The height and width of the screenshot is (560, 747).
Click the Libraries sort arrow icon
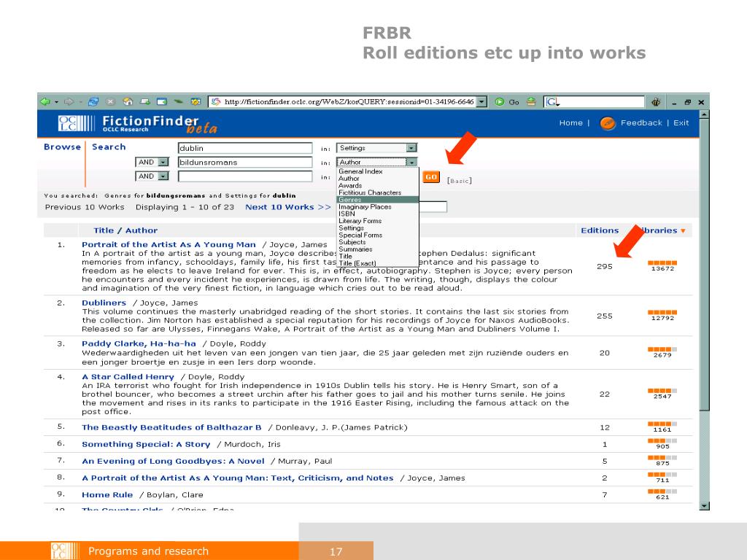point(683,231)
